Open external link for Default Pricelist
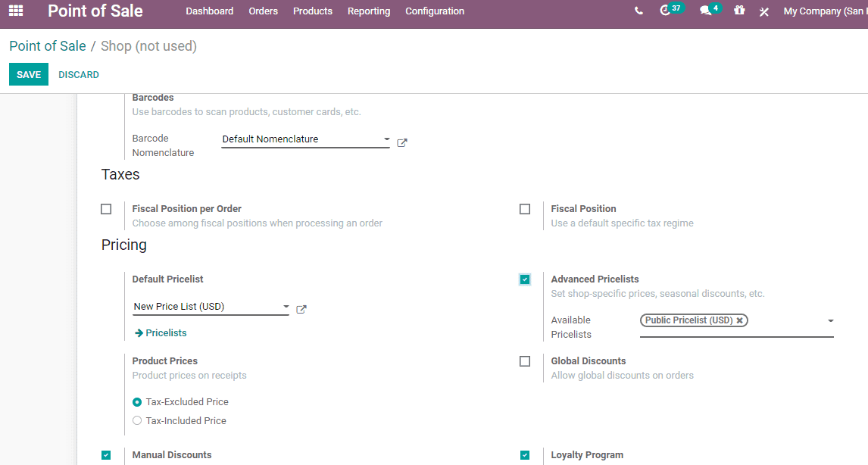Viewport: 868px width, 465px height. click(x=301, y=310)
